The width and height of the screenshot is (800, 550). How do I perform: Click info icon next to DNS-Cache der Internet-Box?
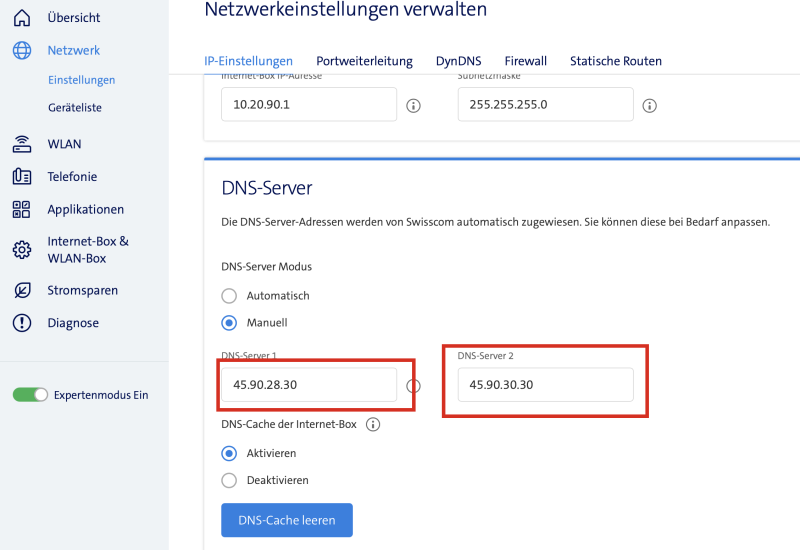coord(373,424)
